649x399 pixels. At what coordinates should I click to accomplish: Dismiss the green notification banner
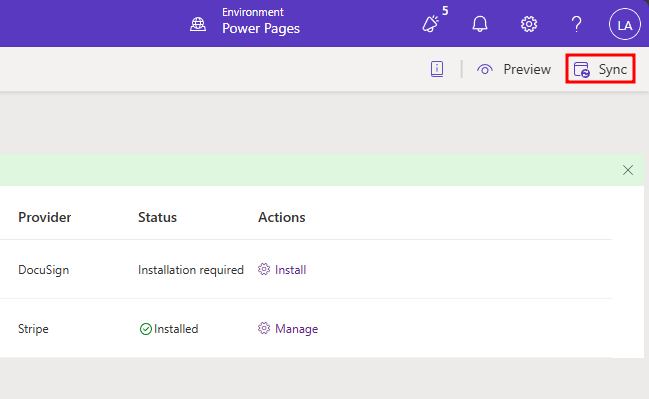(627, 170)
